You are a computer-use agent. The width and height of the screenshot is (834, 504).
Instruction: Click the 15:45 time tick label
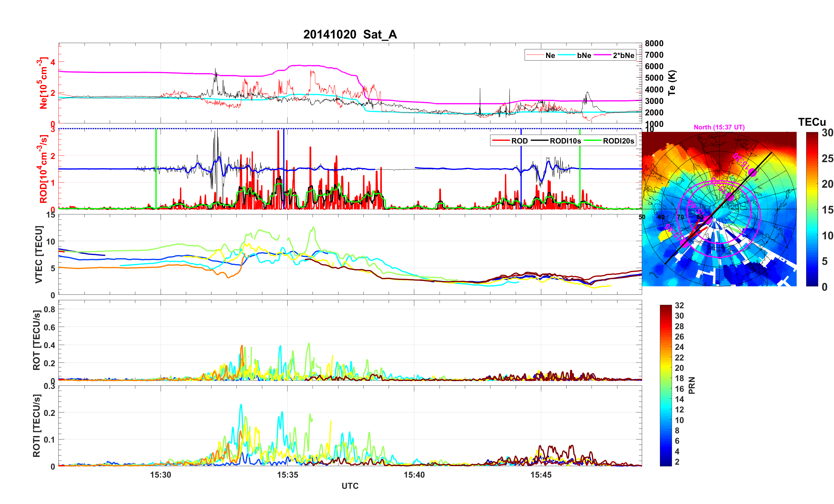tap(541, 474)
